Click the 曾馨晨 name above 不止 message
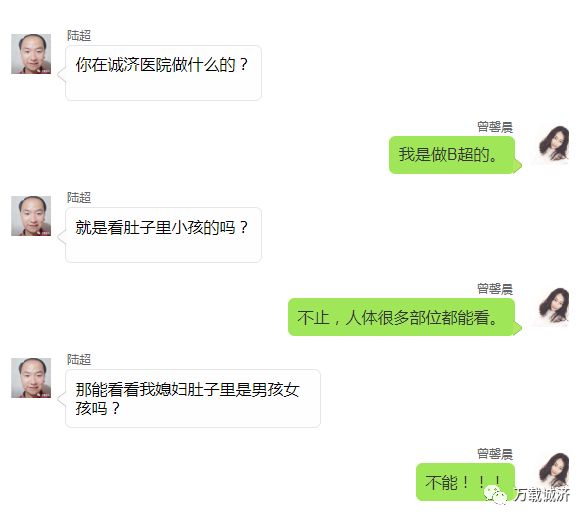Viewport: 588px width, 521px height. 495,289
